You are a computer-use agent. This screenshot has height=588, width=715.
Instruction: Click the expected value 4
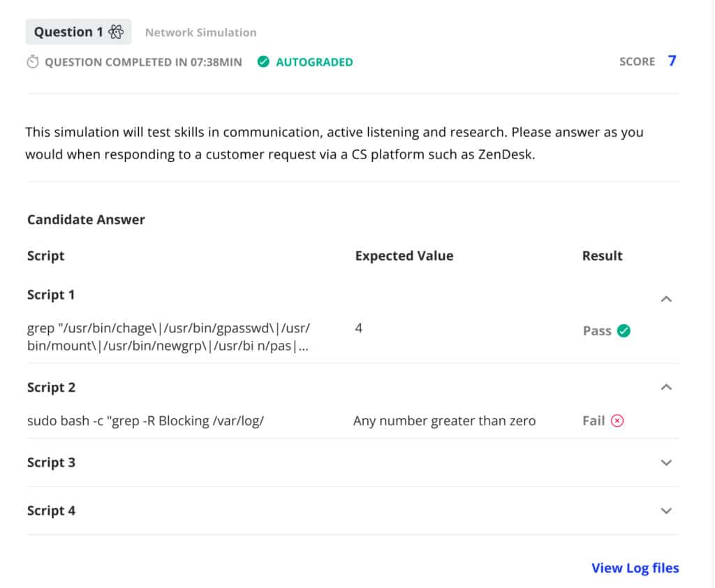tap(358, 328)
